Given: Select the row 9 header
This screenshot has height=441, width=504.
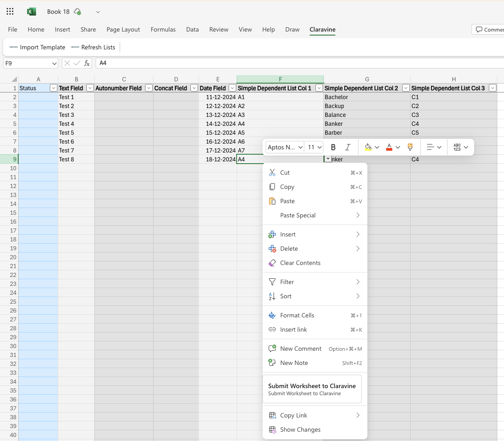Looking at the screenshot, I should 9,159.
